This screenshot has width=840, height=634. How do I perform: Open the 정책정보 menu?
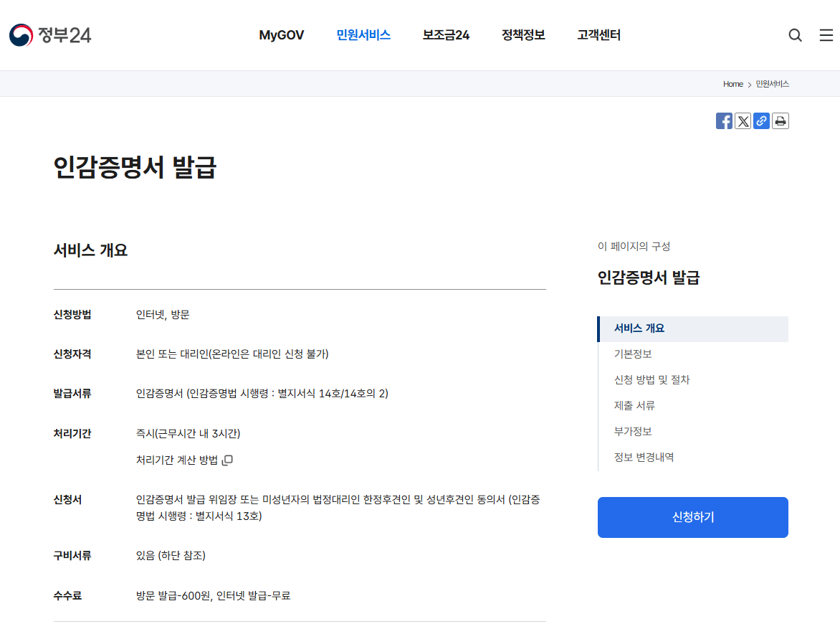pyautogui.click(x=522, y=34)
